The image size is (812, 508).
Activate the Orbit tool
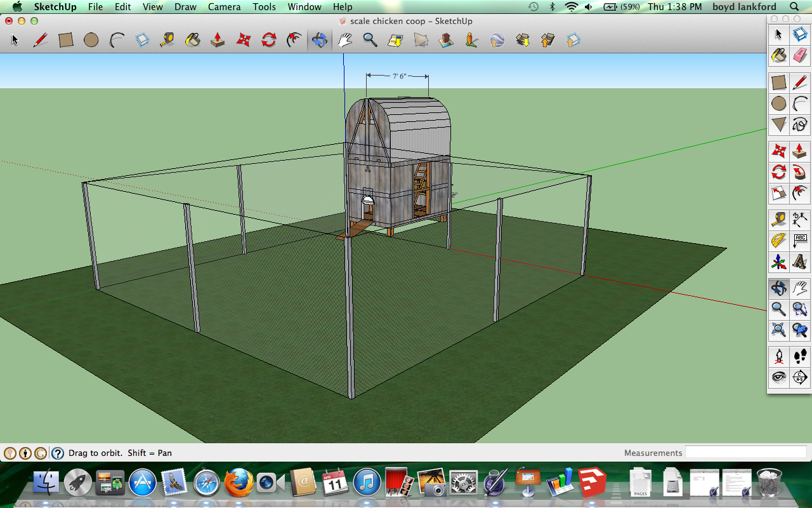coord(319,40)
